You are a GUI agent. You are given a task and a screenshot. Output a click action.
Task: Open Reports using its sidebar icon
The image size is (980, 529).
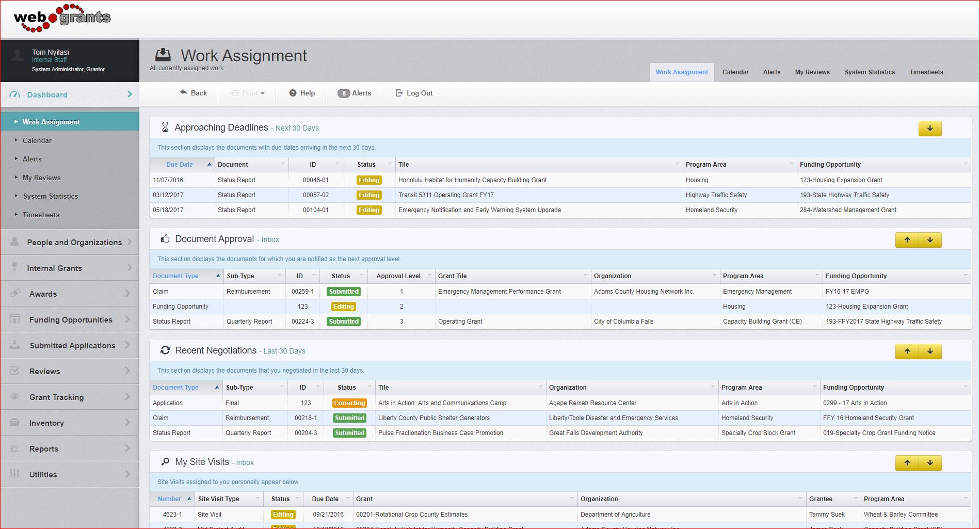point(14,448)
